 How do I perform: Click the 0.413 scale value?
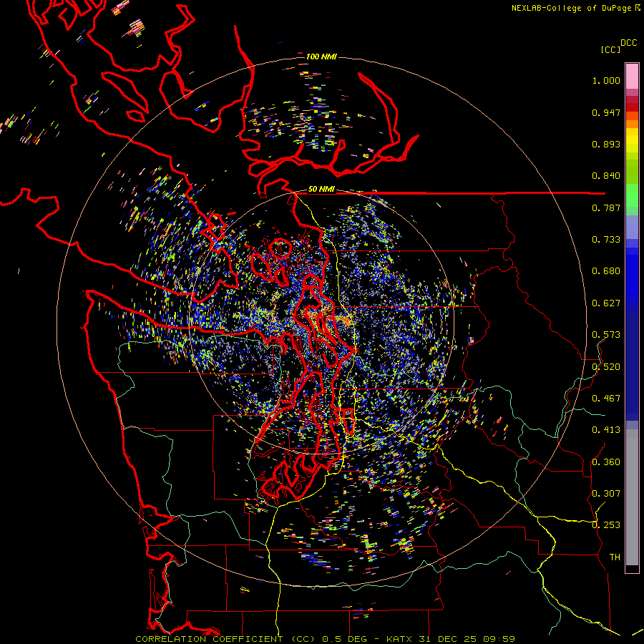[606, 430]
